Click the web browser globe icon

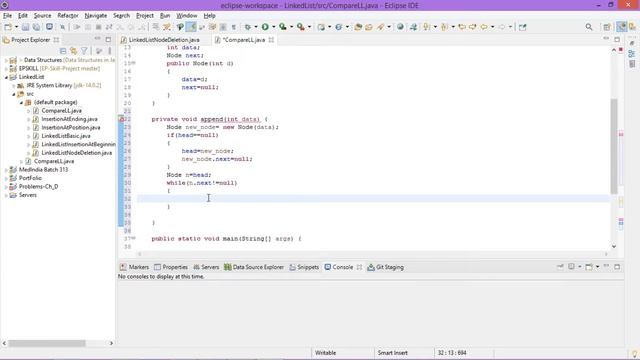point(400,27)
